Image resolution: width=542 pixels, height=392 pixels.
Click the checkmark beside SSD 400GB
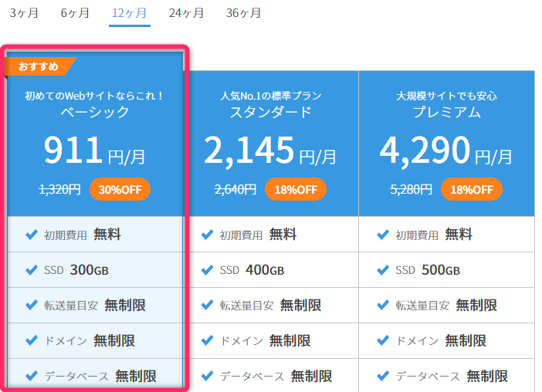click(x=207, y=270)
